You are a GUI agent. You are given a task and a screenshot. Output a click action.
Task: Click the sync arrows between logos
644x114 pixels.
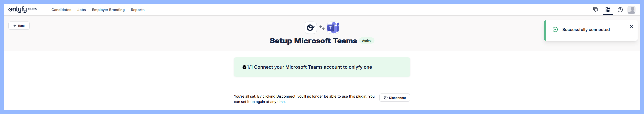(322, 28)
